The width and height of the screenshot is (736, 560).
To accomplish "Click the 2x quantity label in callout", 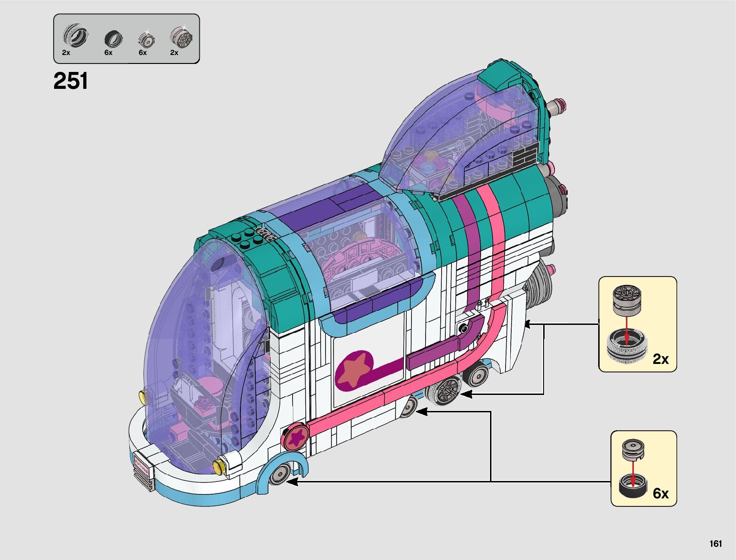I will (x=660, y=359).
